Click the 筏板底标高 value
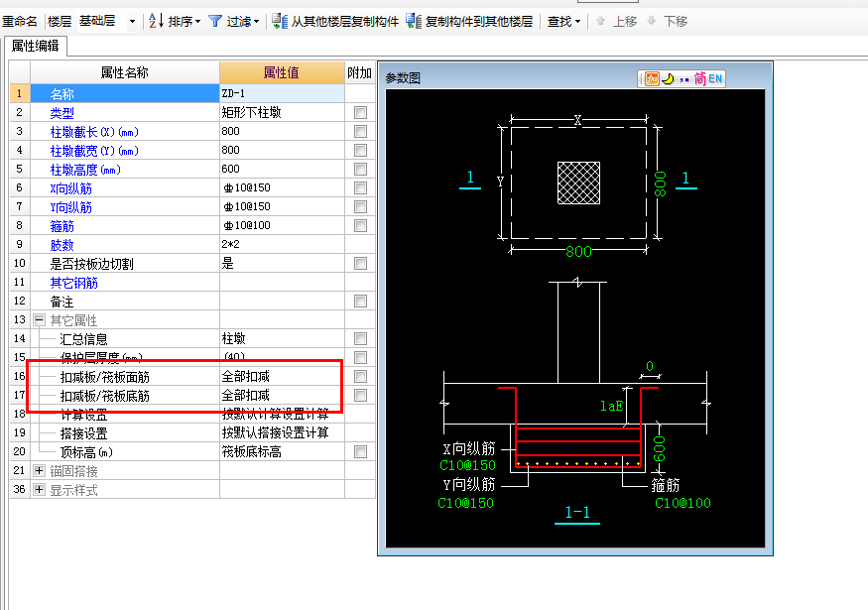Viewport: 868px width, 610px height. [x=282, y=451]
